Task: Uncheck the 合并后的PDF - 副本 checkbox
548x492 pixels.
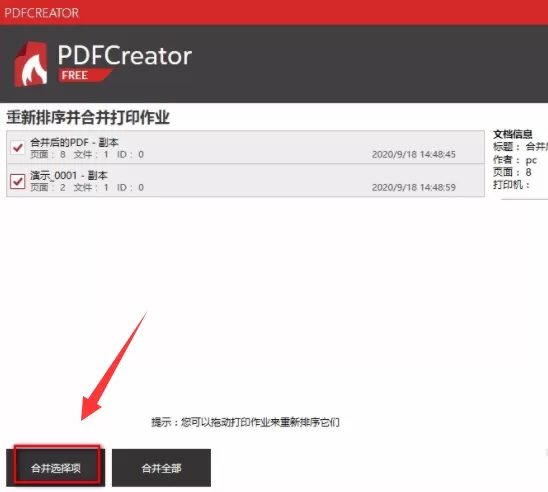Action: [x=17, y=147]
